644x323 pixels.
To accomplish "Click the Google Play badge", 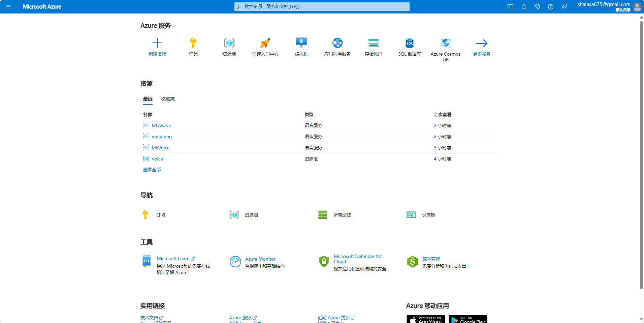I will (468, 319).
